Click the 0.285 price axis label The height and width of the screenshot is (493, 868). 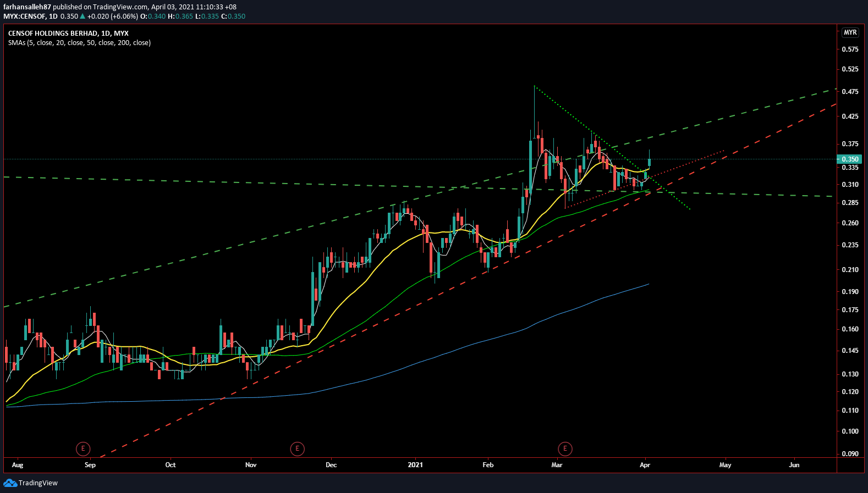[x=850, y=203]
